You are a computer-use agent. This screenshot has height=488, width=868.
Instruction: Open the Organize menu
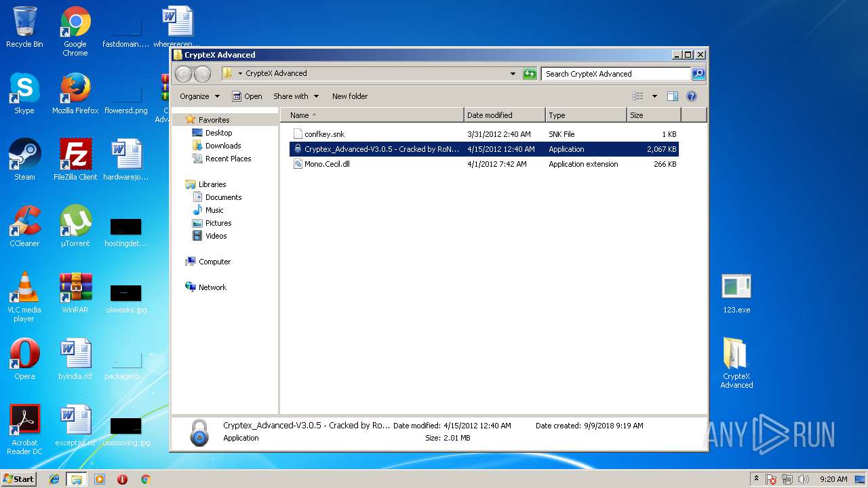coord(199,96)
